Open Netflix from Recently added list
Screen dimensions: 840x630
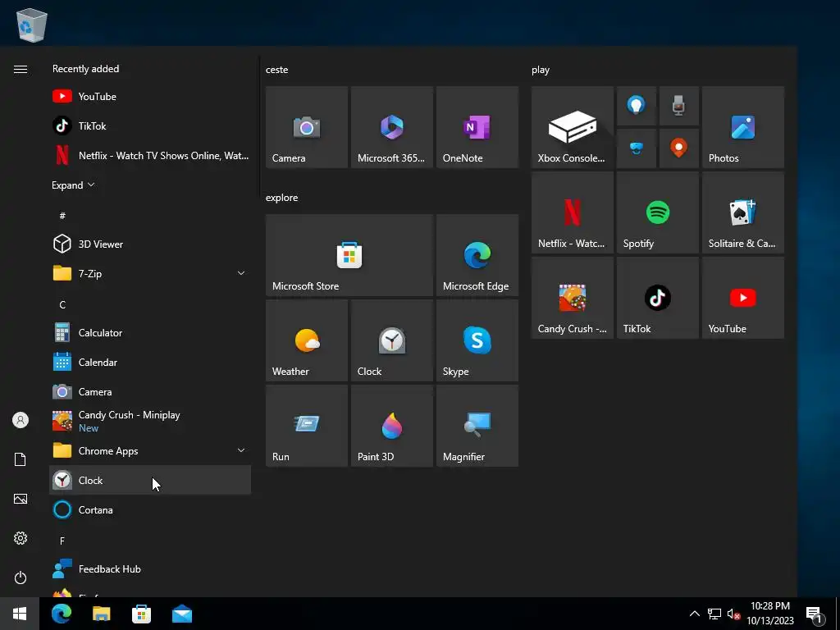point(150,155)
